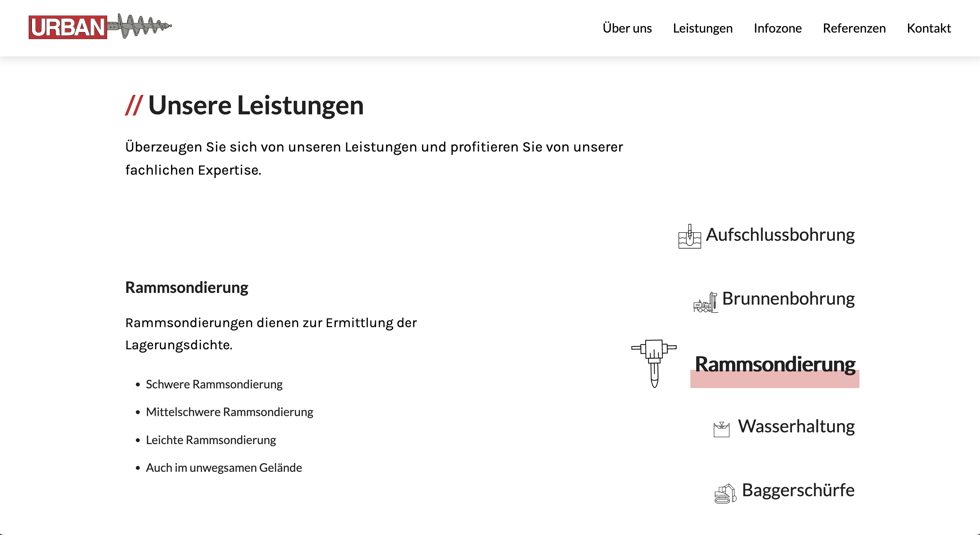
Task: Click the Baggerschürfe excavator icon
Action: pos(725,494)
